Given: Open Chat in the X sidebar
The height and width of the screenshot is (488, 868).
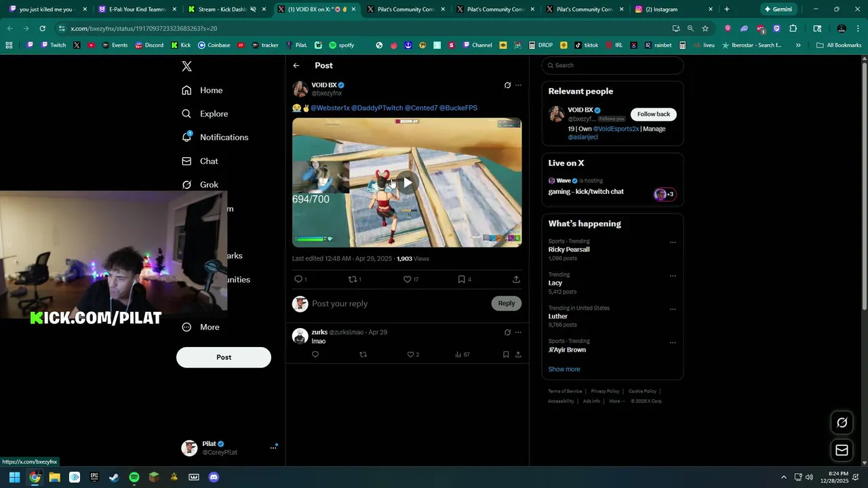Looking at the screenshot, I should click(x=200, y=161).
